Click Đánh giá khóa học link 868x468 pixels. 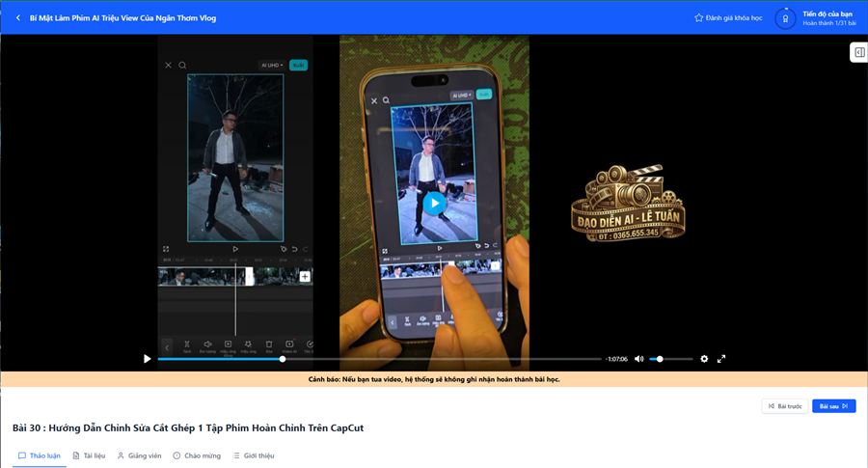(x=734, y=17)
